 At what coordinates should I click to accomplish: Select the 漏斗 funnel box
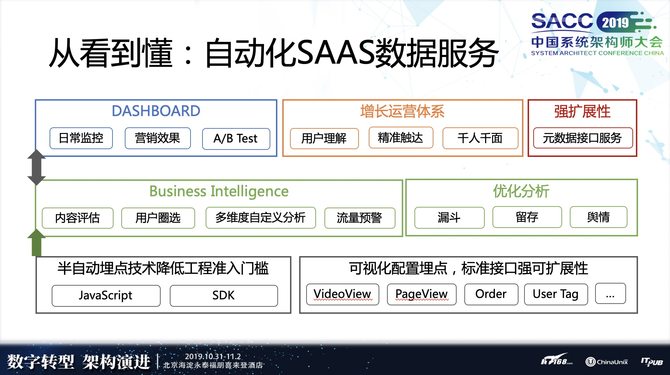(x=449, y=217)
